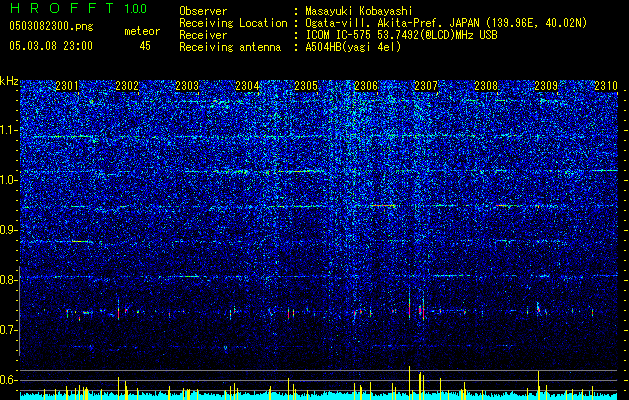Image resolution: width=629 pixels, height=400 pixels.
Task: Click the 0.8 frequency axis label
Action: click(8, 280)
